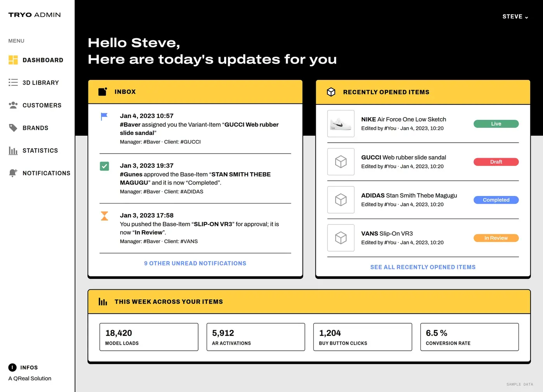Click the 18,420 MODEL LOADS card
Screen dimensions: 543x392
149,337
